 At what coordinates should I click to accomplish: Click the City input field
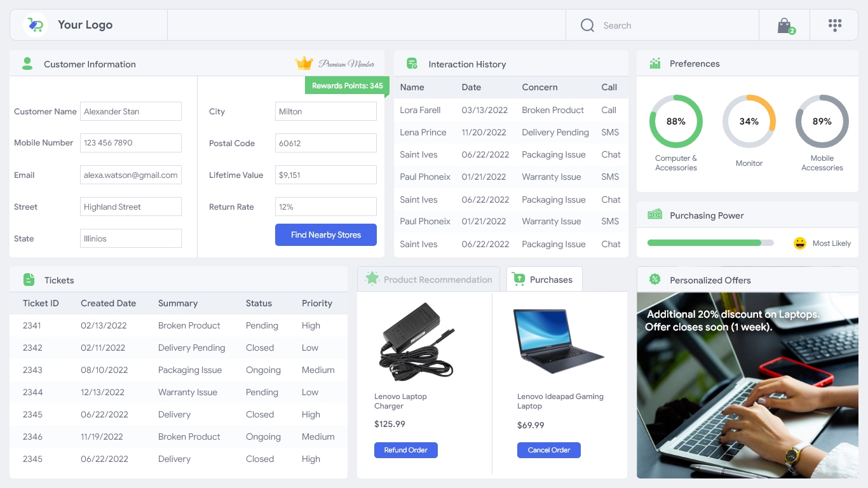pos(326,111)
